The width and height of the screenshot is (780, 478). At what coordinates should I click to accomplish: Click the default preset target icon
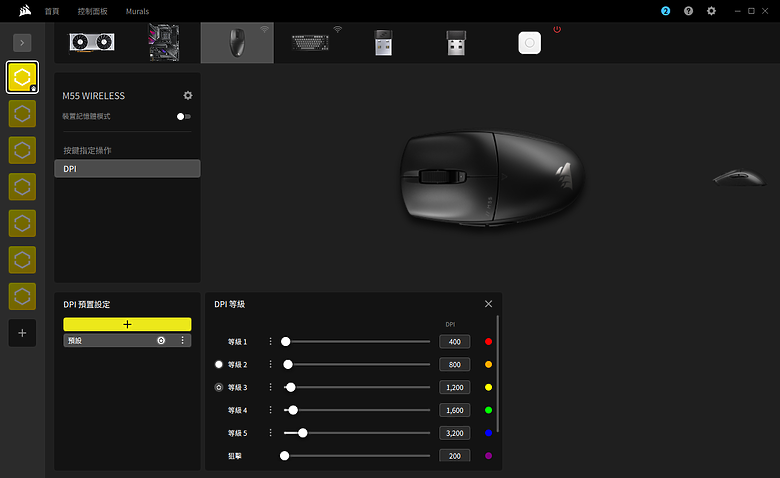(161, 340)
